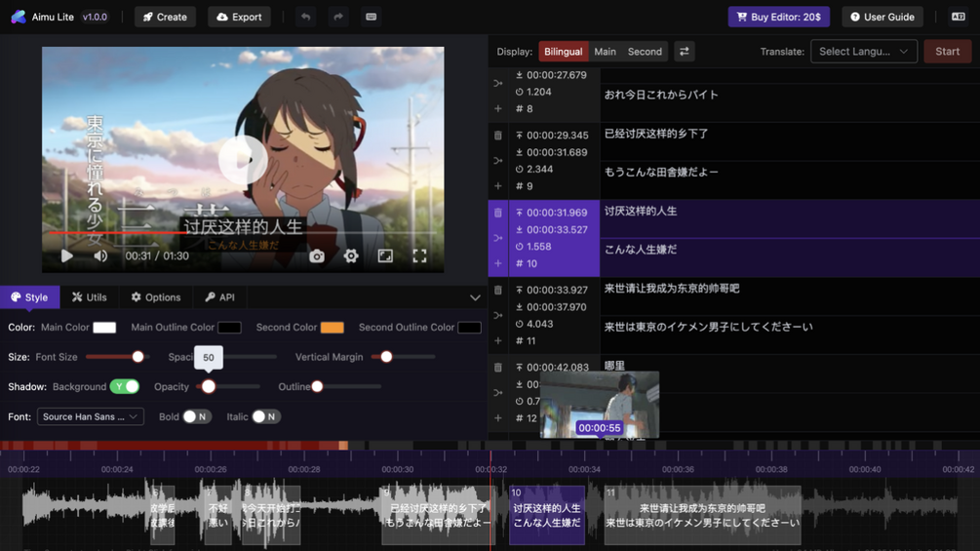Open the Source Han Sans font dropdown
Screen dimensions: 980x551
coord(91,416)
